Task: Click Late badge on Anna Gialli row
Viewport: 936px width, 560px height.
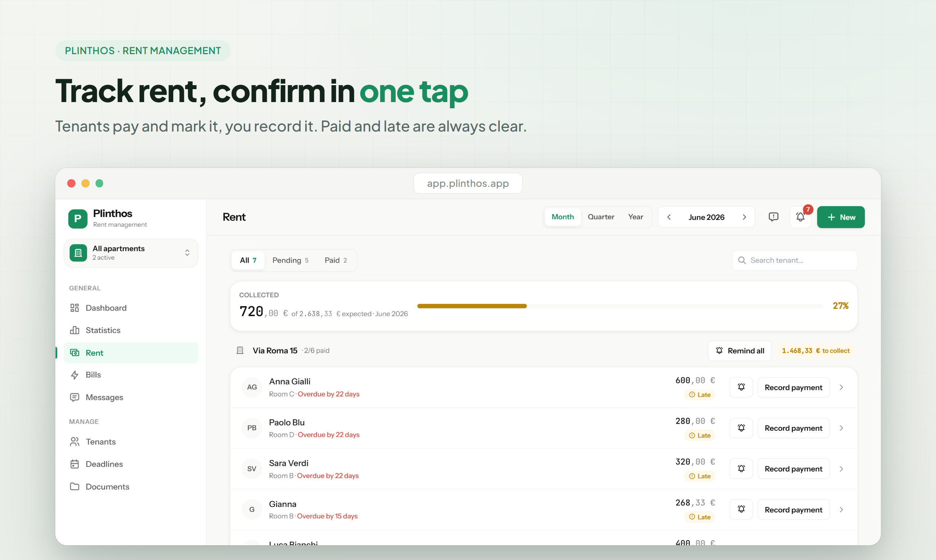Action: pos(699,395)
